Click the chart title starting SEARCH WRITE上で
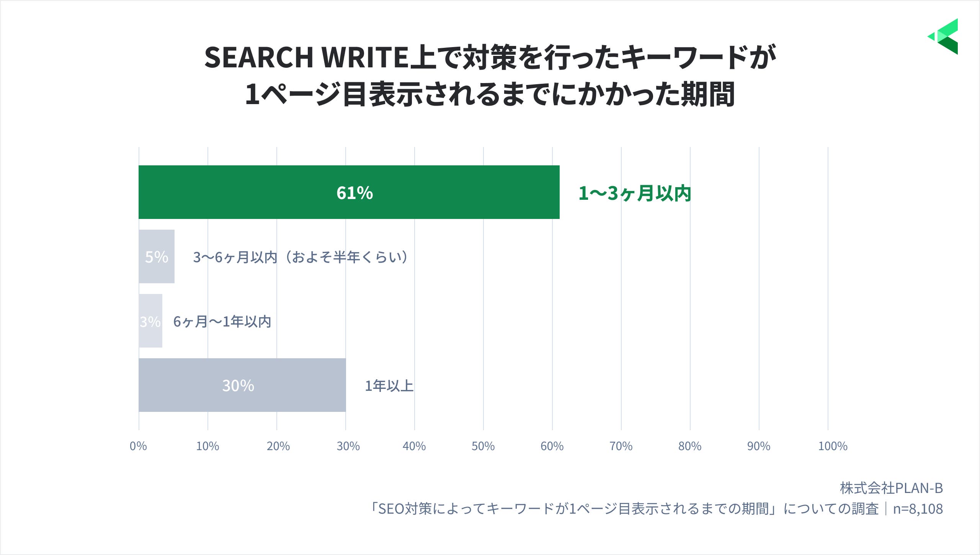 click(x=490, y=57)
